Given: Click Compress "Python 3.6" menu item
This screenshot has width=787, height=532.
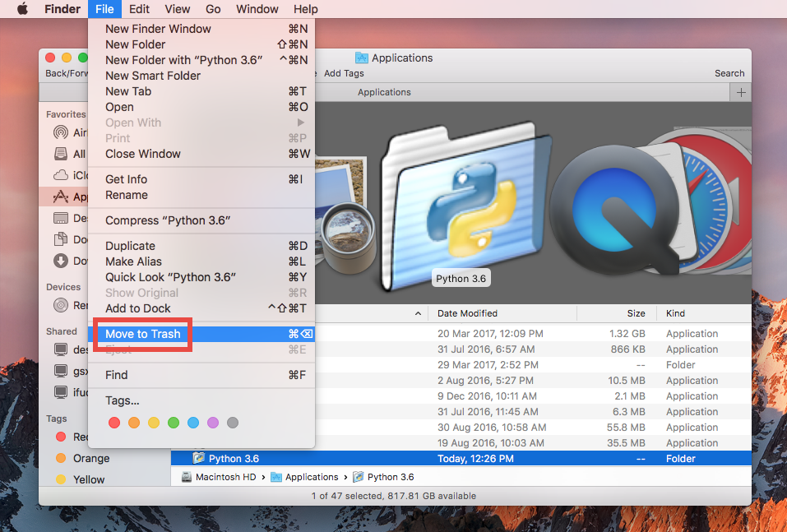Looking at the screenshot, I should pyautogui.click(x=168, y=220).
